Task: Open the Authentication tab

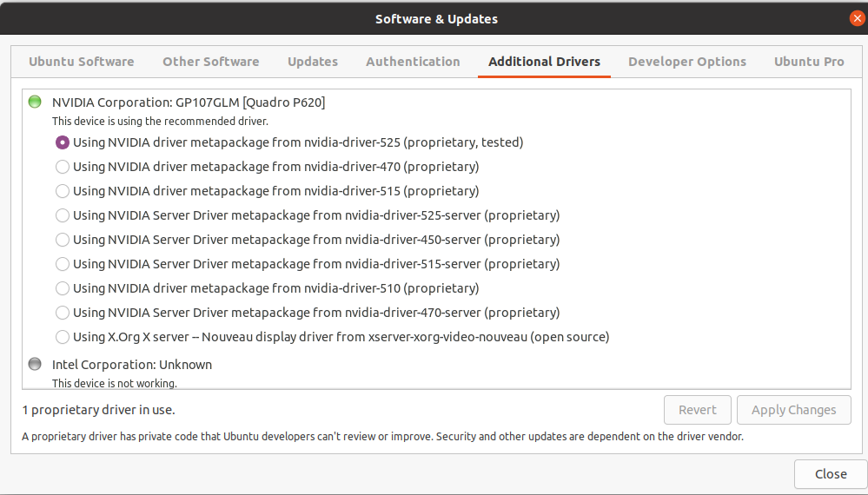Action: click(x=413, y=62)
